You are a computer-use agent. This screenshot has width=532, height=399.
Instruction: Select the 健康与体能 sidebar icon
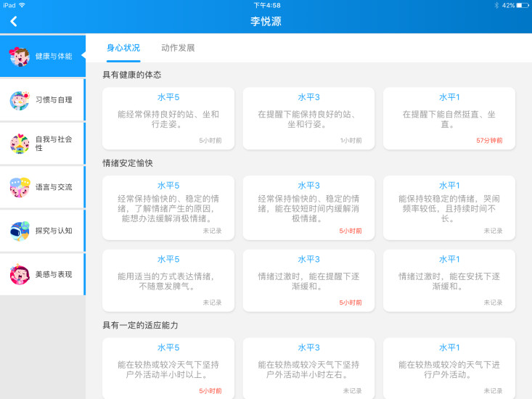pyautogui.click(x=19, y=56)
